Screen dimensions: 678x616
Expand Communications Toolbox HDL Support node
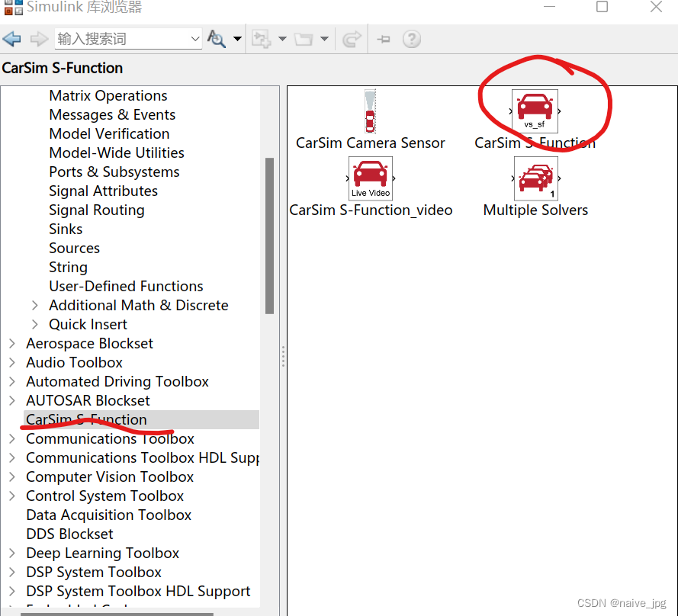tap(12, 457)
